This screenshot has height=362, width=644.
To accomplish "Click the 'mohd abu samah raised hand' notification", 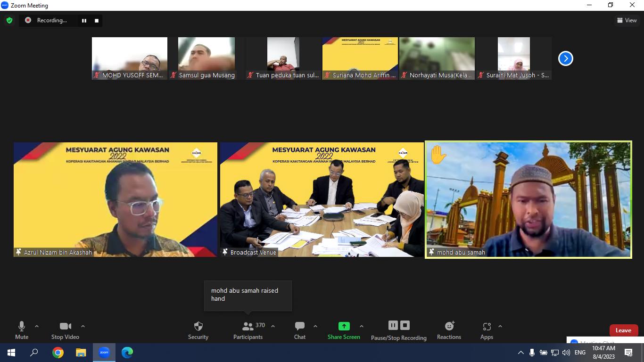I will (x=248, y=296).
